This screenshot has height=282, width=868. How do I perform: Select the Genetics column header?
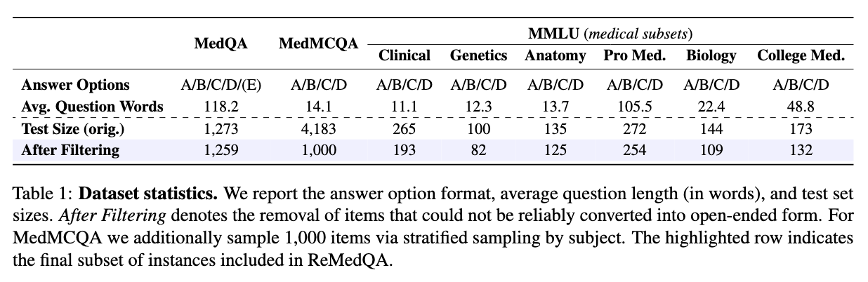pos(478,55)
